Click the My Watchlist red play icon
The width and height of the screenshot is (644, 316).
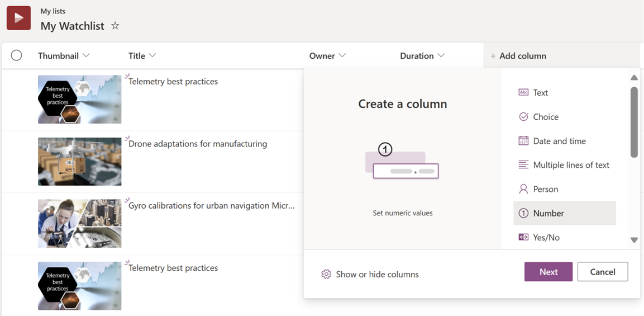click(x=18, y=18)
